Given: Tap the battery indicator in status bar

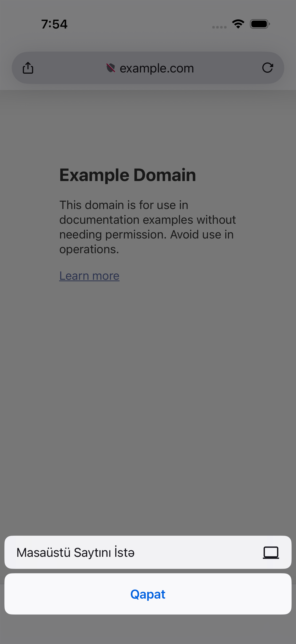Looking at the screenshot, I should (x=260, y=24).
